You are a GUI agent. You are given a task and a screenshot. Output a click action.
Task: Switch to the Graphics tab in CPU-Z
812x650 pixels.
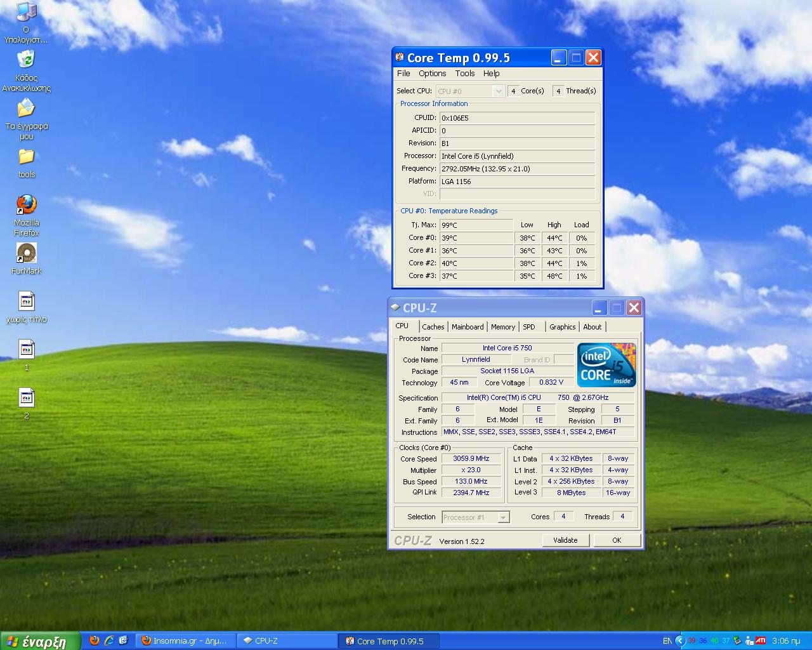563,327
